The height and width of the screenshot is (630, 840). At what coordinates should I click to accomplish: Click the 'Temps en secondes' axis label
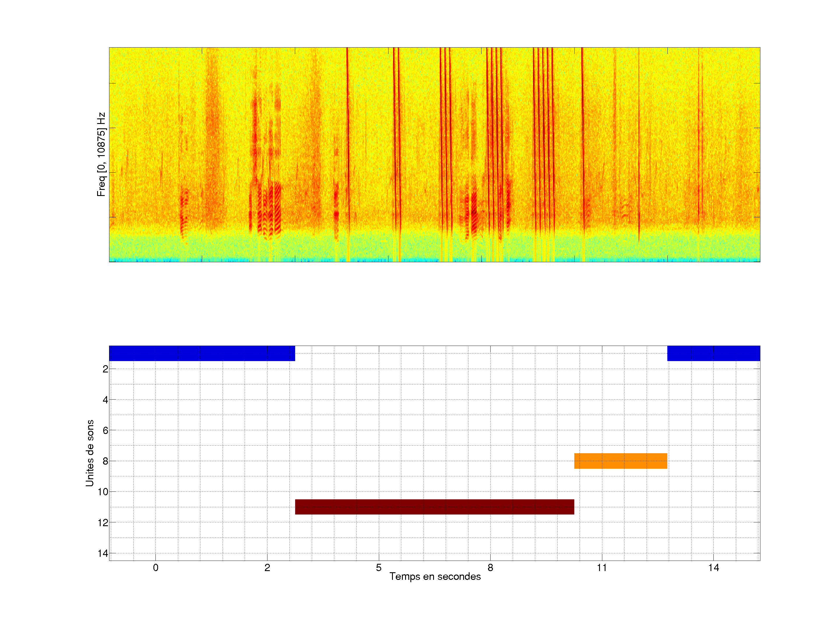point(435,576)
